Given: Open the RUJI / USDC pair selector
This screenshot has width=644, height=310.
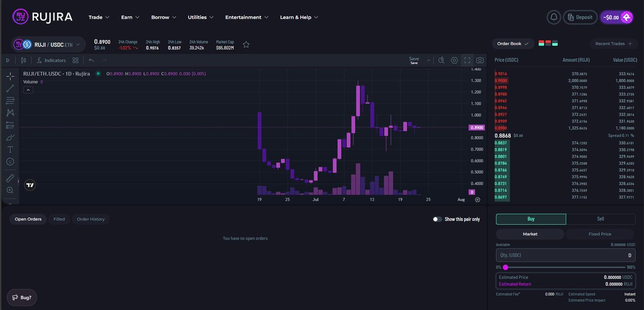Looking at the screenshot, I should [48, 45].
